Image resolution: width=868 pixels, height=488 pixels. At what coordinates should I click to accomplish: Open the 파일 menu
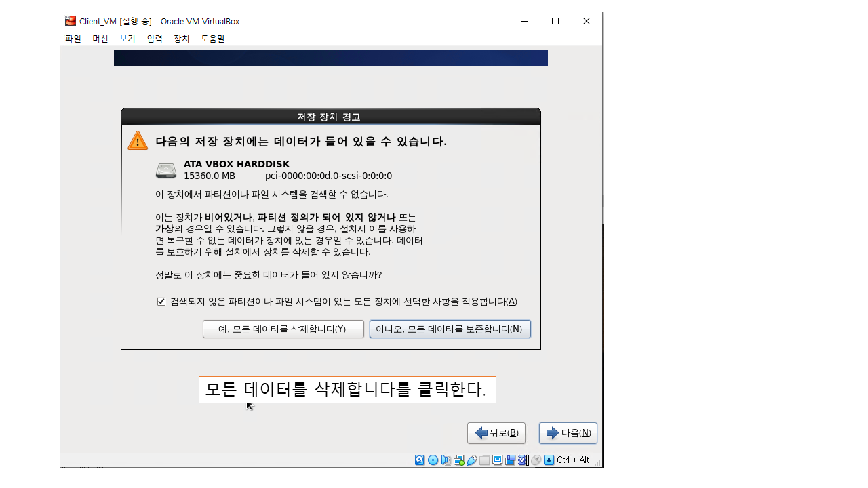click(x=73, y=39)
